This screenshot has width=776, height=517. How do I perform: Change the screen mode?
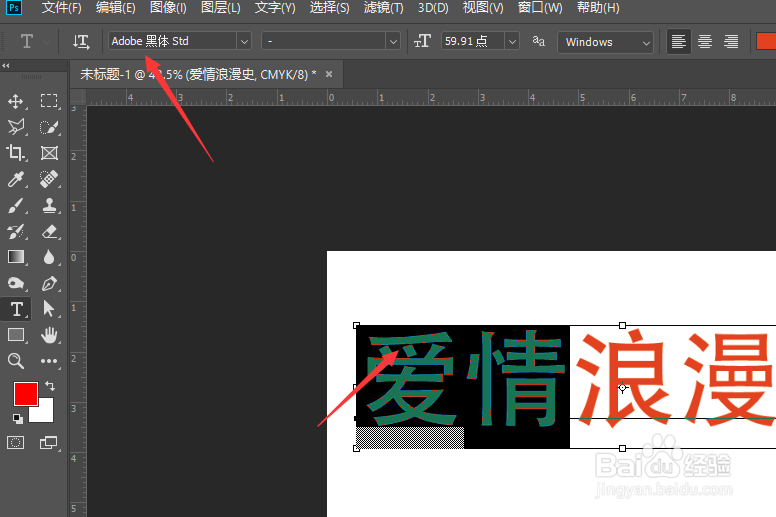[x=48, y=442]
